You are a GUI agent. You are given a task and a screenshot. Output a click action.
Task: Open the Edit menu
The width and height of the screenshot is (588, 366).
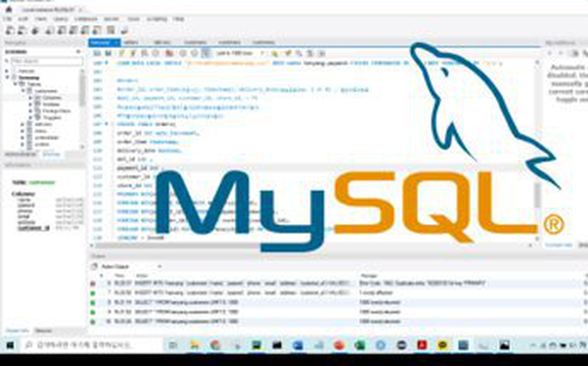tap(23, 19)
